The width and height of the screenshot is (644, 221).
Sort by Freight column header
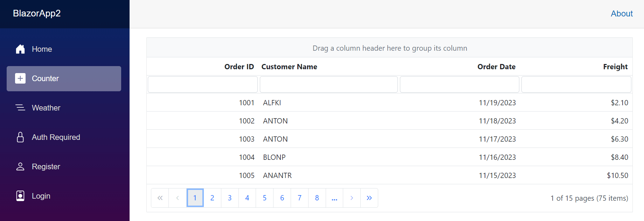click(615, 67)
